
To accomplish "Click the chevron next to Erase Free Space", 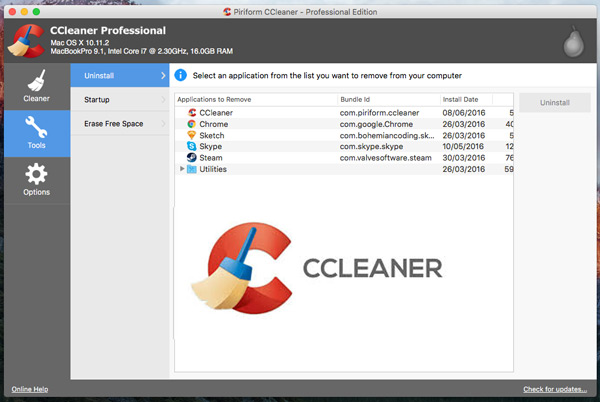I will pyautogui.click(x=163, y=124).
